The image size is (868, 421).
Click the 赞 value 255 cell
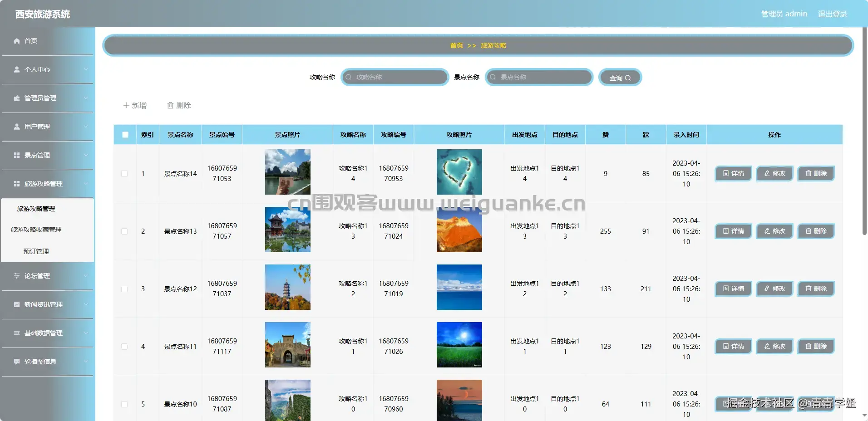[606, 231]
